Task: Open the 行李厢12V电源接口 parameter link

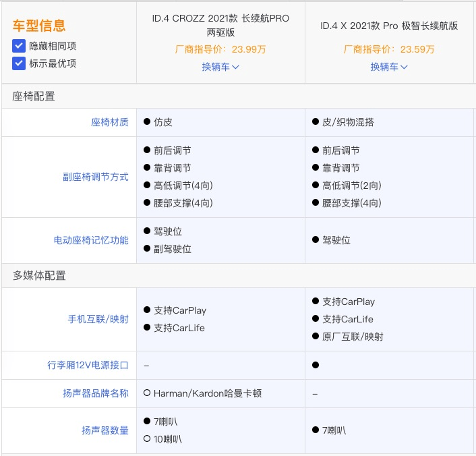Action: point(88,365)
